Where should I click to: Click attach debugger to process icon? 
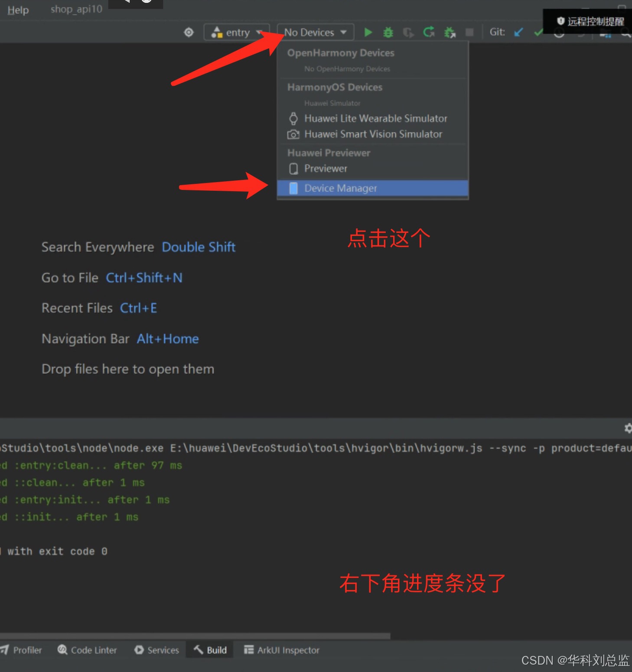[x=450, y=33]
